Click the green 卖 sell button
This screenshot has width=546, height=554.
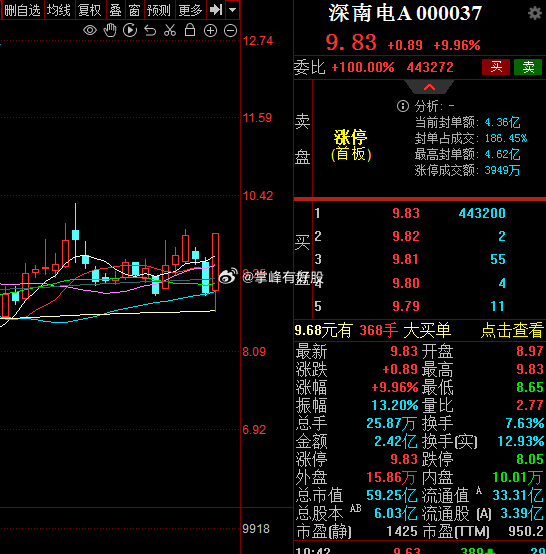[x=528, y=67]
